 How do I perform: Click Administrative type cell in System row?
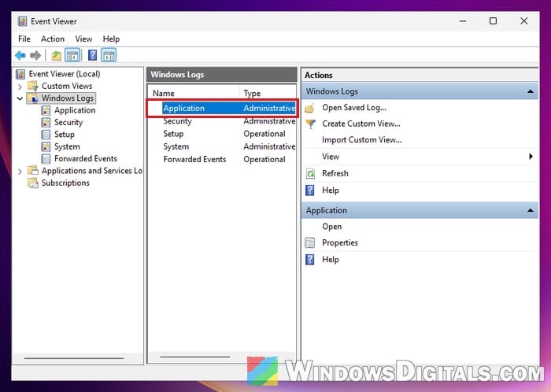269,146
